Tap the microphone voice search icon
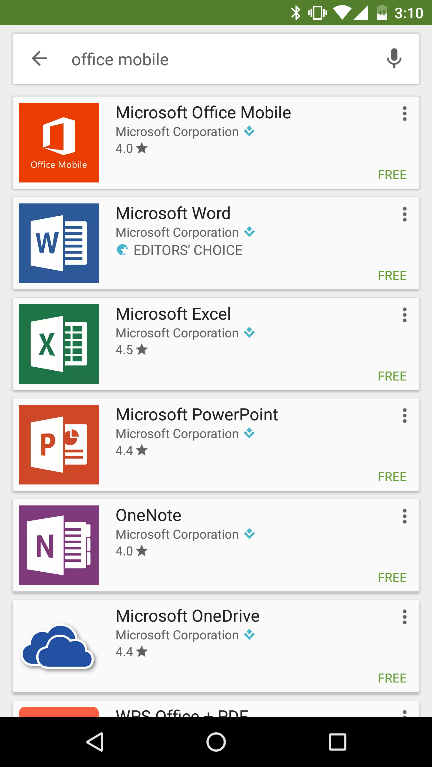The height and width of the screenshot is (767, 432). (x=394, y=59)
